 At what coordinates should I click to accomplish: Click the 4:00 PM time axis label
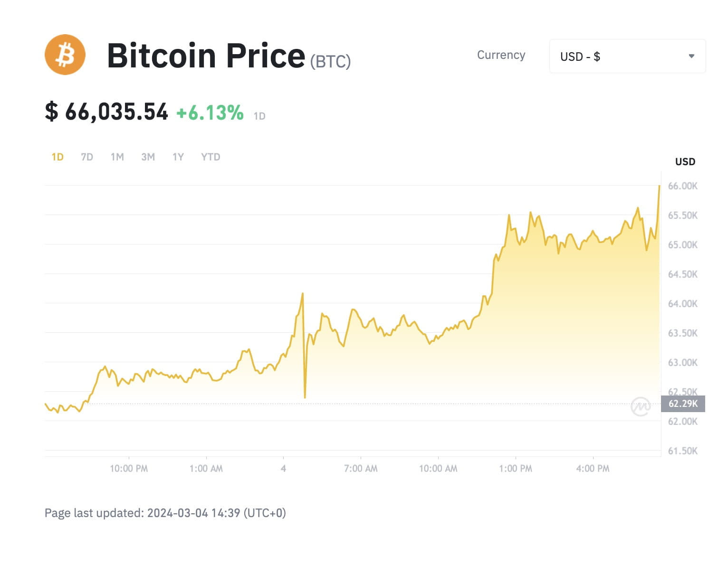[593, 469]
